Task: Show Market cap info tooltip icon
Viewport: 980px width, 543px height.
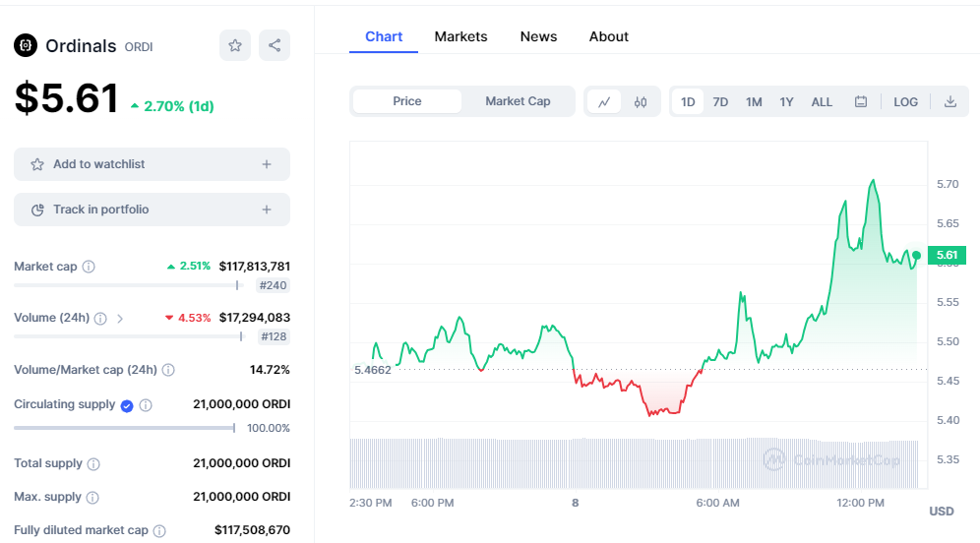Action: click(89, 267)
